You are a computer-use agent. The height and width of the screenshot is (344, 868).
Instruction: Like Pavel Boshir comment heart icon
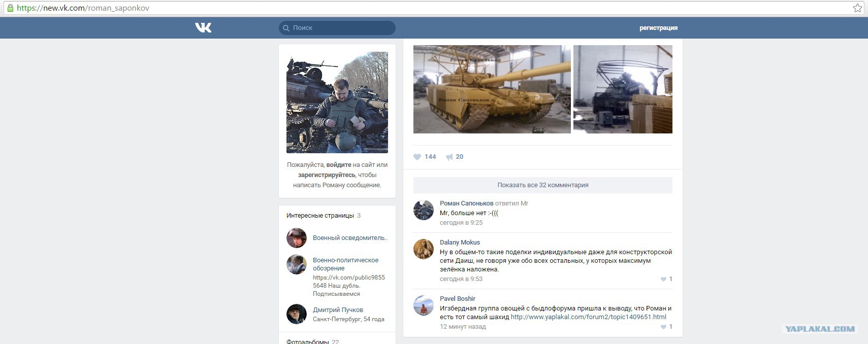663,327
